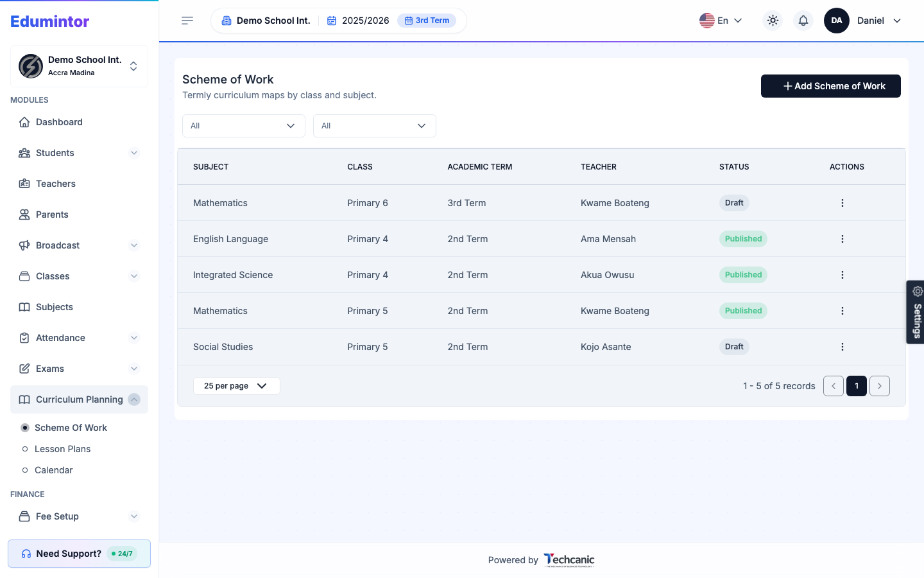Click the Dashboard home icon
The image size is (924, 578).
pos(24,122)
